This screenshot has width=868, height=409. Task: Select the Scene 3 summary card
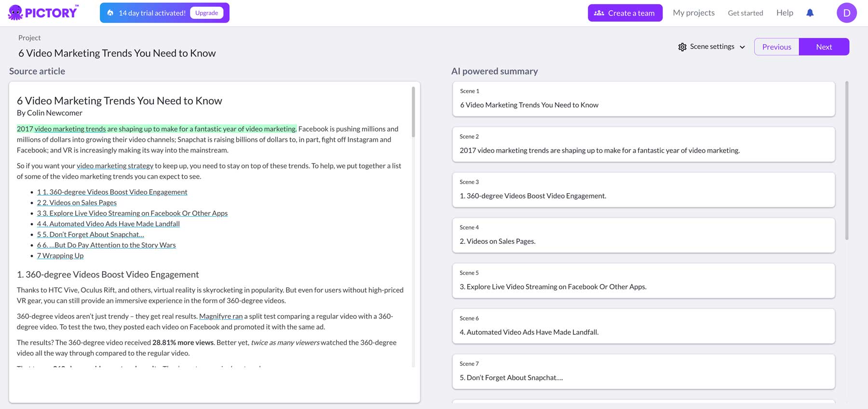coord(643,190)
